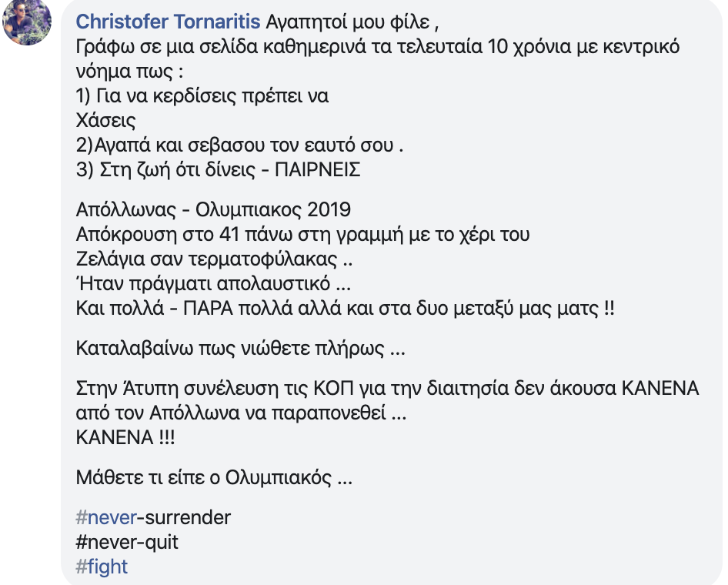Click the line "Απόλλωνας - Ολυμπιακος 2019"
728x585 pixels.
[x=213, y=210]
